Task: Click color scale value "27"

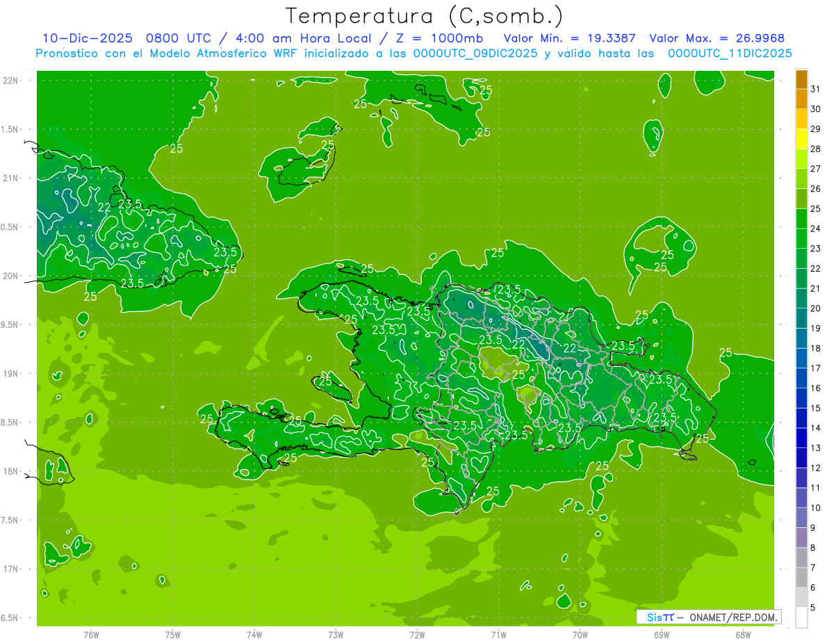Action: pos(816,169)
